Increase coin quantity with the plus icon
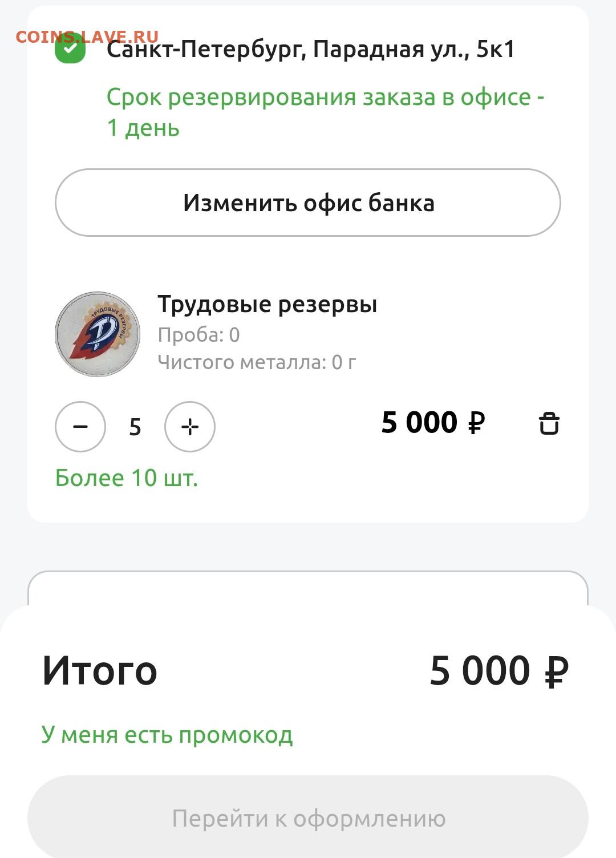 190,427
